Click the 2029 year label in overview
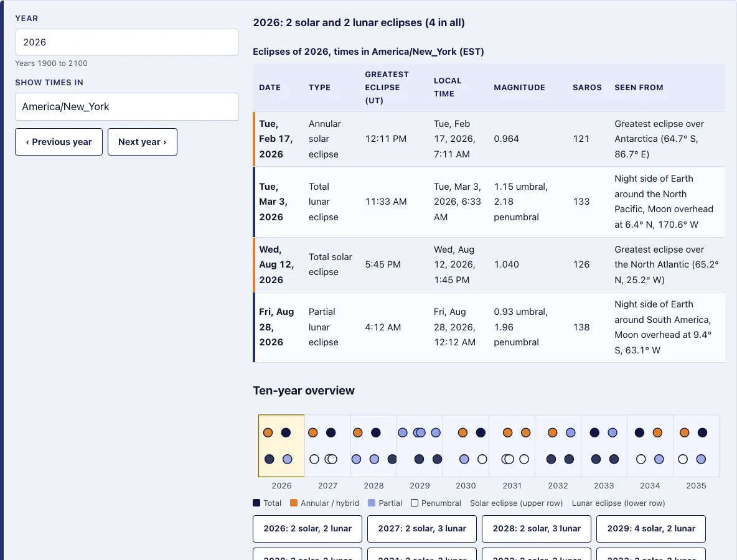Image resolution: width=737 pixels, height=560 pixels. tap(420, 485)
